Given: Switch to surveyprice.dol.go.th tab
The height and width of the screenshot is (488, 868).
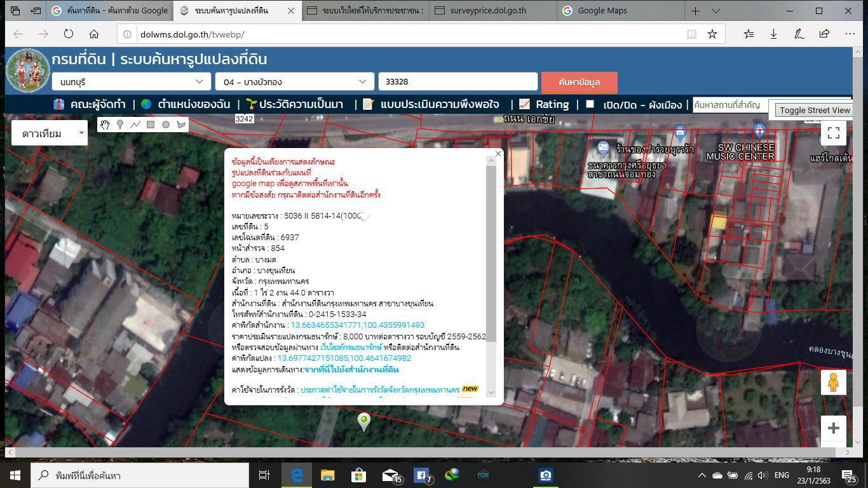Looking at the screenshot, I should pos(492,11).
